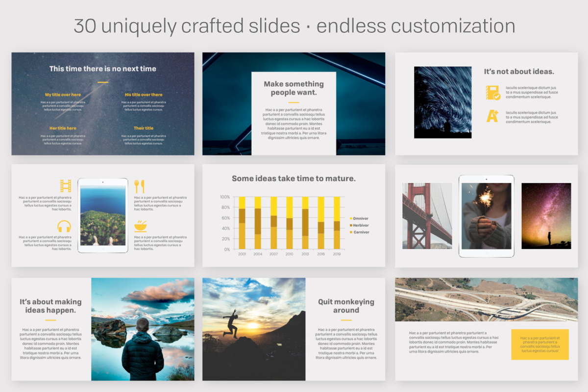Click gray paragraph below highway photo

click(x=454, y=342)
